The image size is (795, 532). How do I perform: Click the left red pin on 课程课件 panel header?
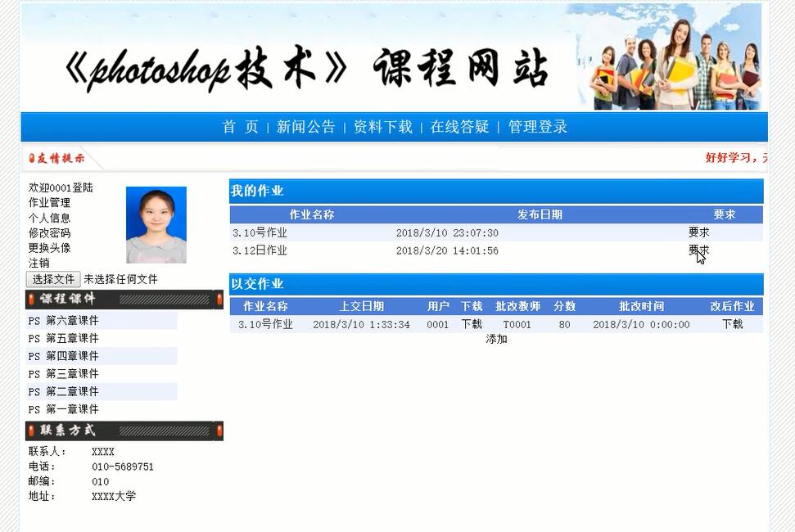29,300
